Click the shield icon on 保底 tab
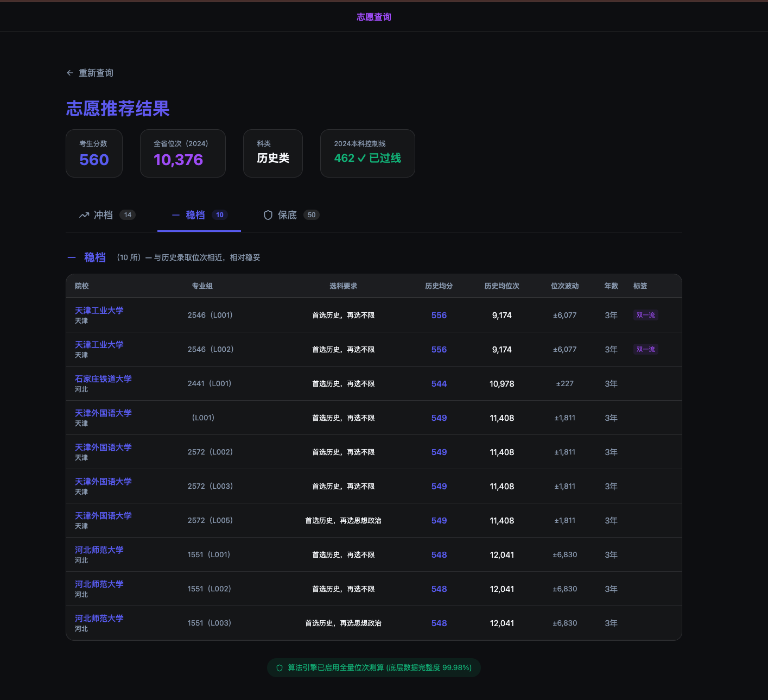This screenshot has height=700, width=768. click(268, 215)
